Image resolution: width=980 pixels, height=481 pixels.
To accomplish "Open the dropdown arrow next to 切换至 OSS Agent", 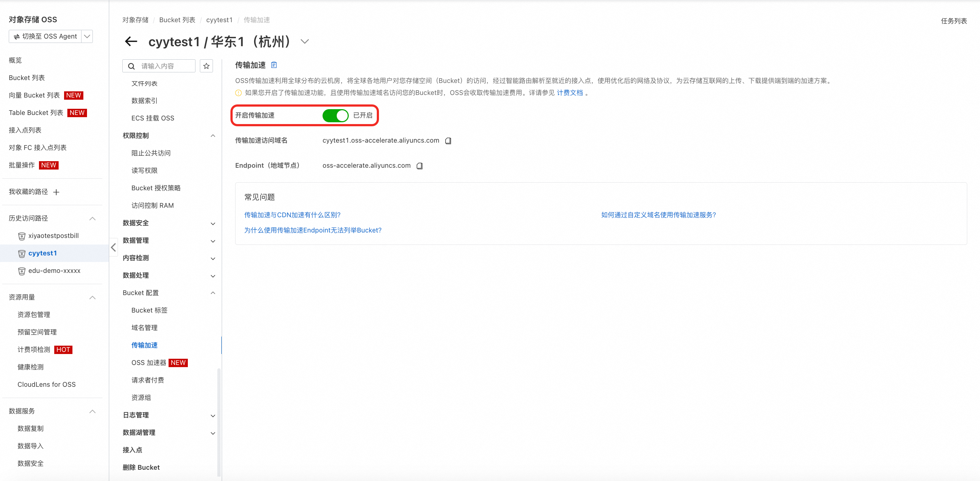I will [x=87, y=36].
